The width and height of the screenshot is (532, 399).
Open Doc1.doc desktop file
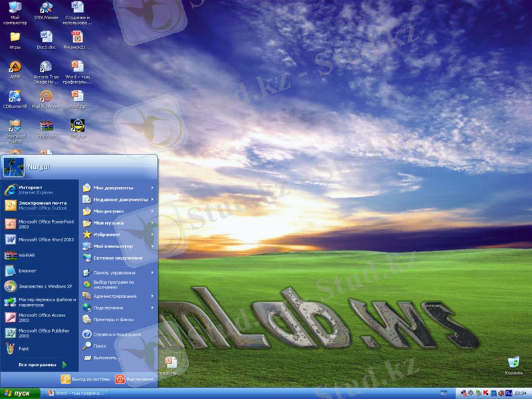coord(46,38)
